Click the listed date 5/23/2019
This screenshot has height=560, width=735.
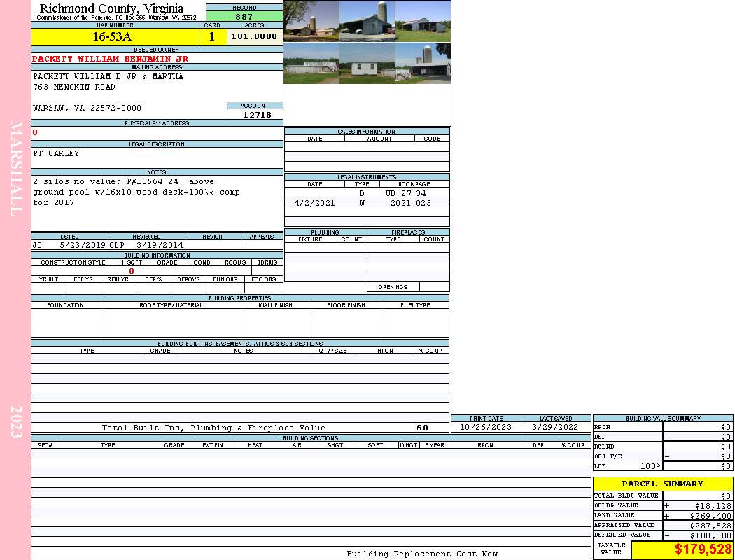pos(83,246)
